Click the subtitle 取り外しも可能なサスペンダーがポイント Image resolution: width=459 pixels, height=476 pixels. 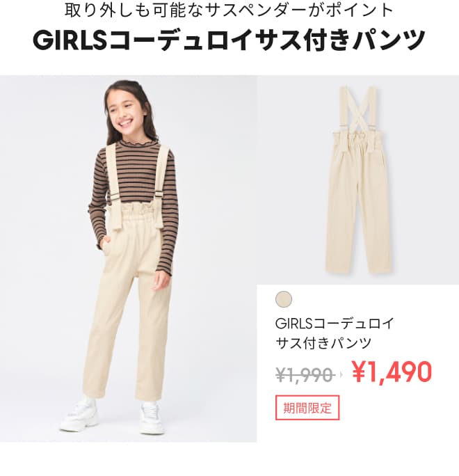click(x=229, y=10)
